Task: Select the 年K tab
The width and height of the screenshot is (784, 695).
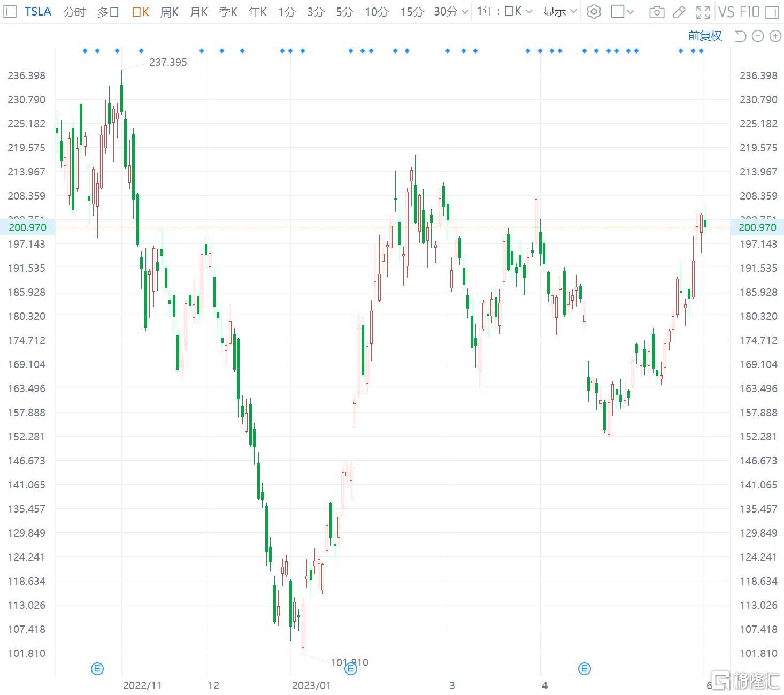Action: pos(257,11)
